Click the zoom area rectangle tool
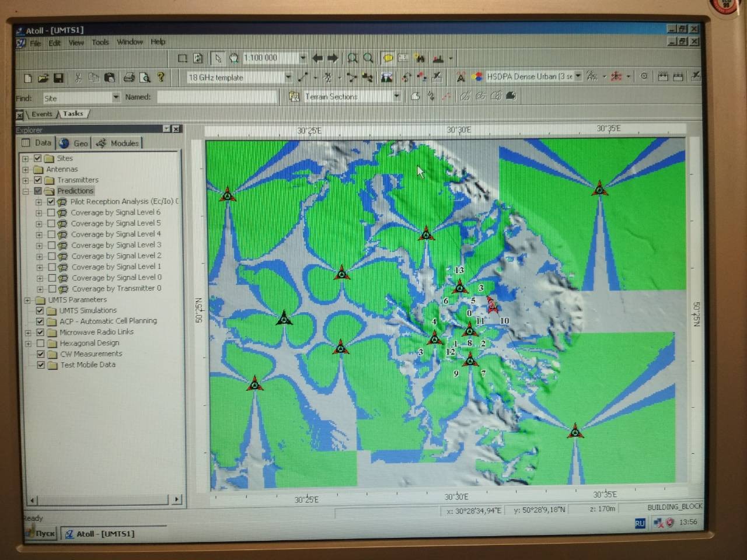Image resolution: width=747 pixels, height=560 pixels. (182, 58)
